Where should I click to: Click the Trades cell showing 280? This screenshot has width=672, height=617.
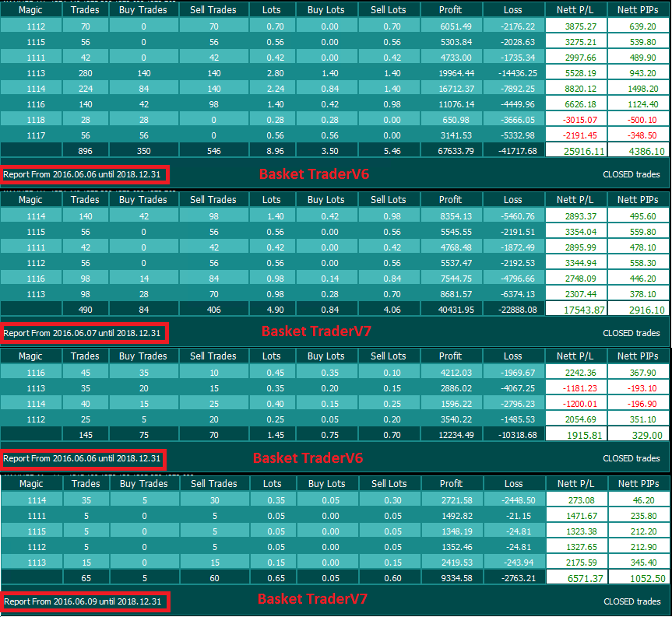86,73
